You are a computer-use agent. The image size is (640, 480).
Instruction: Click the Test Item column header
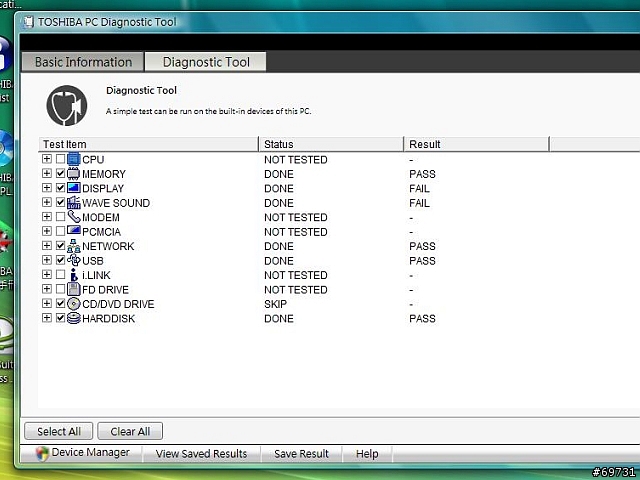149,144
